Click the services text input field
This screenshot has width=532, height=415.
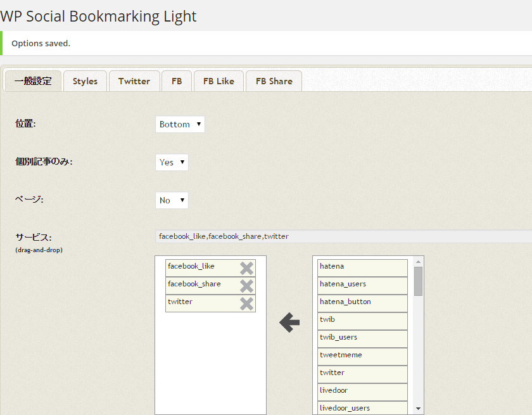[x=343, y=236]
